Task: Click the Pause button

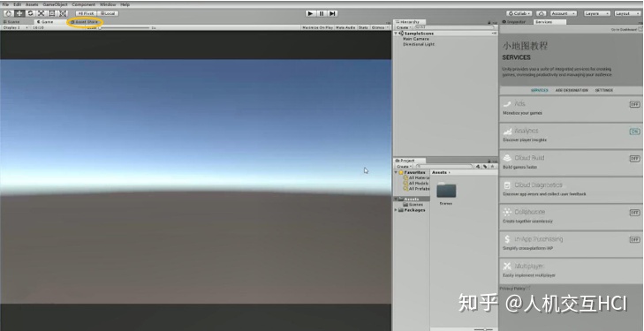Action: tap(322, 13)
